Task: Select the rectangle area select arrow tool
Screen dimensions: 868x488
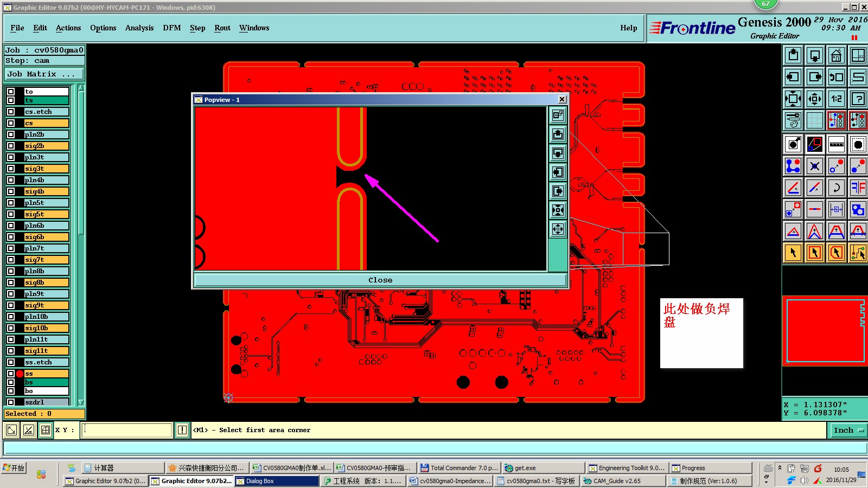Action: click(x=815, y=253)
